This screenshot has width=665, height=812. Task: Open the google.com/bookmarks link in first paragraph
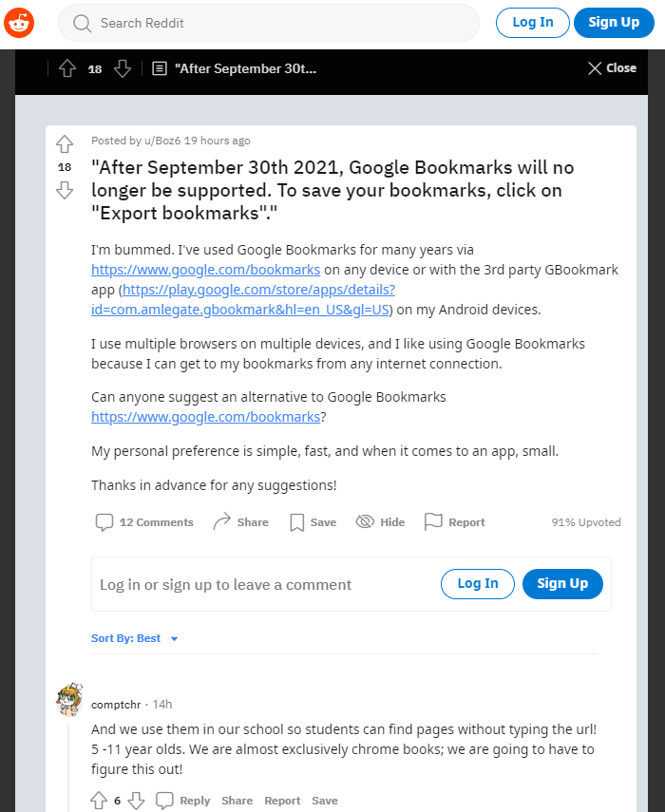[205, 270]
